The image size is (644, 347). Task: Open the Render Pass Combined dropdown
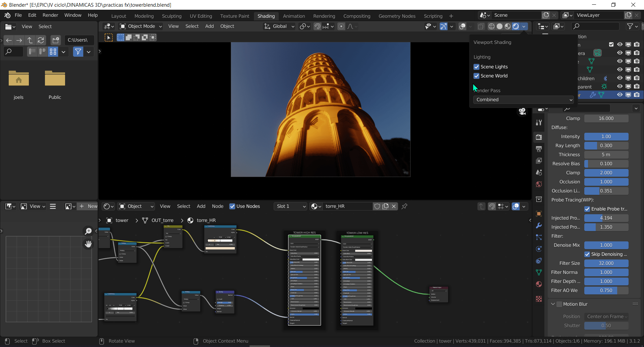pyautogui.click(x=523, y=100)
